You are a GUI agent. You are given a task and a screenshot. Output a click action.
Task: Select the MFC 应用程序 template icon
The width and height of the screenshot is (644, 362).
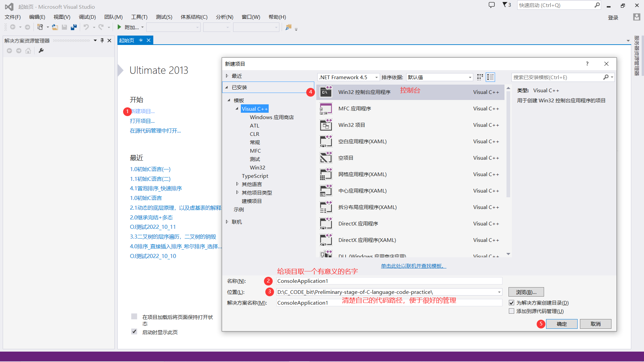pos(326,109)
